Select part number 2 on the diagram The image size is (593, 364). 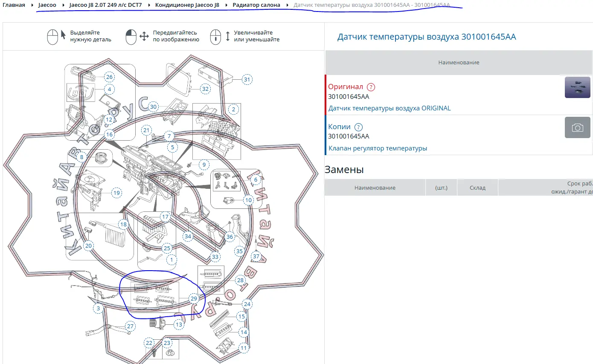pos(233,110)
